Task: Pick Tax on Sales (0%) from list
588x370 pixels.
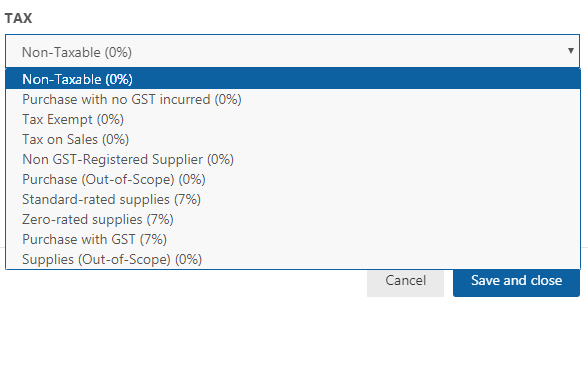Action: coord(293,139)
